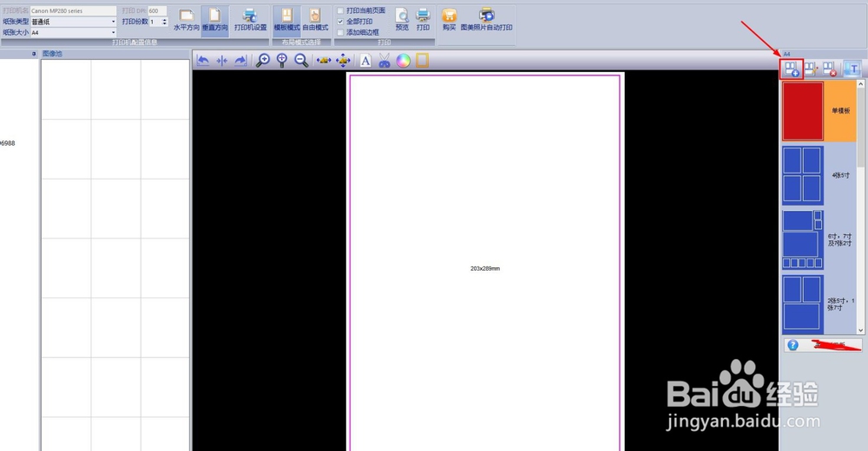Select the 4张5寸 template thumbnail

tap(802, 175)
